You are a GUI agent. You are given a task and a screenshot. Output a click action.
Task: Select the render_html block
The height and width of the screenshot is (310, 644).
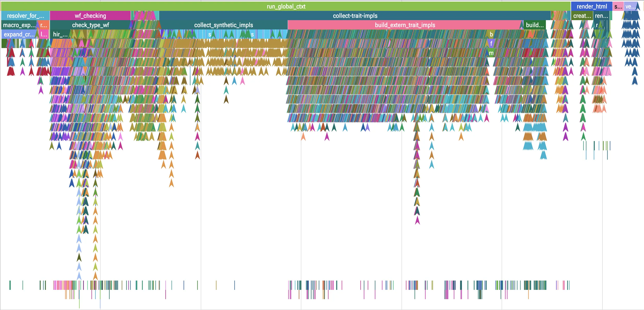coord(592,6)
